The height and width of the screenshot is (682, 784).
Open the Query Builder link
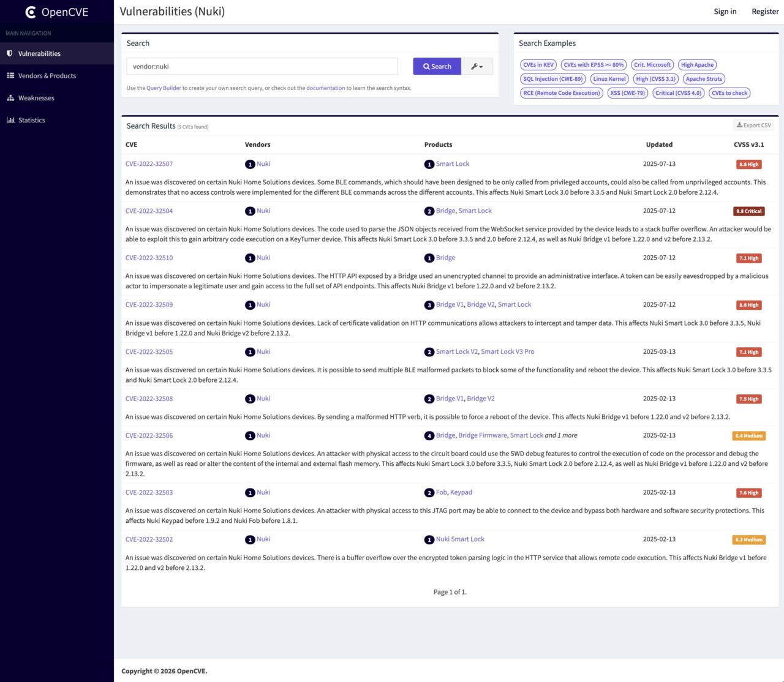coord(164,88)
